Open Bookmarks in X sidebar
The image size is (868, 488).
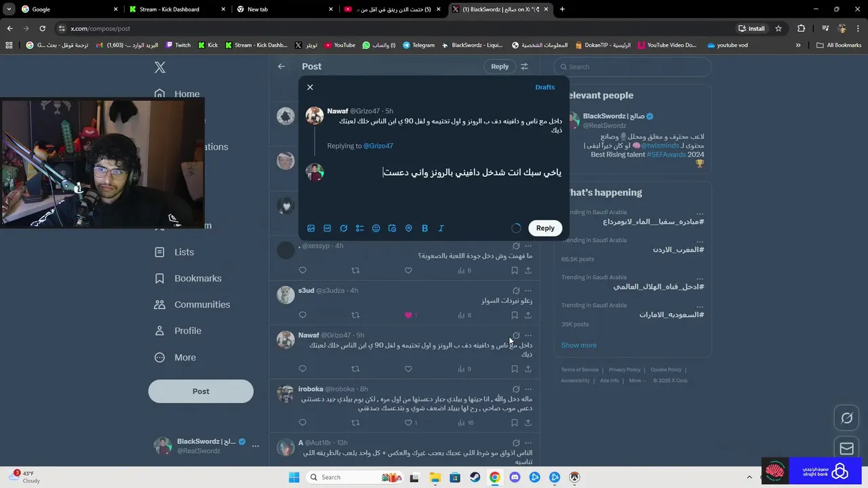(x=189, y=279)
